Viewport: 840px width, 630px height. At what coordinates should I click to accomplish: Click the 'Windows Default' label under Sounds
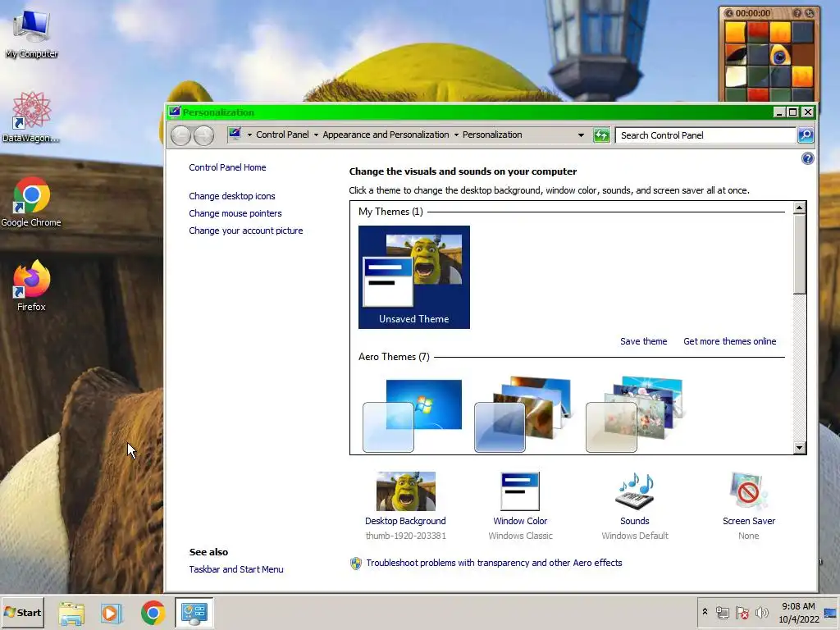click(635, 536)
